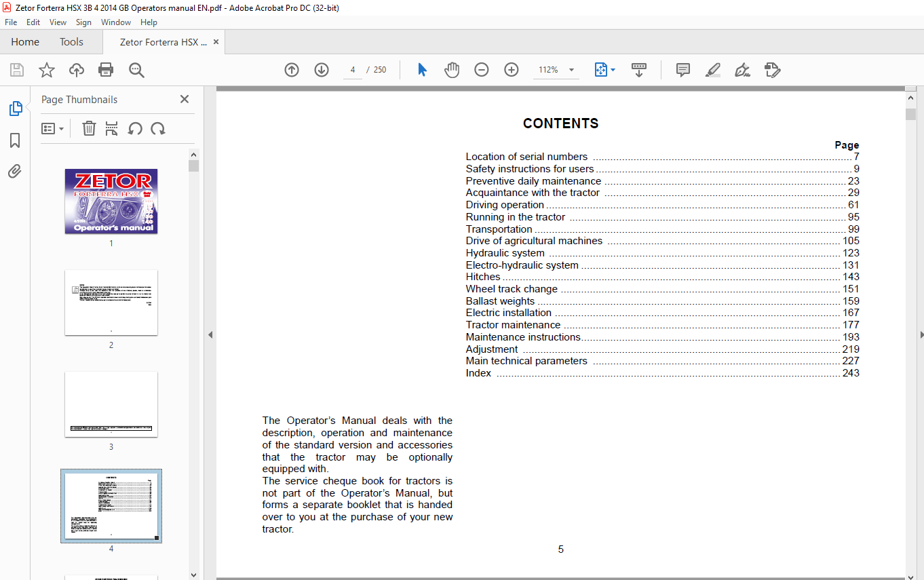Add a comment with note icon
Image resolution: width=924 pixels, height=580 pixels.
click(x=683, y=70)
